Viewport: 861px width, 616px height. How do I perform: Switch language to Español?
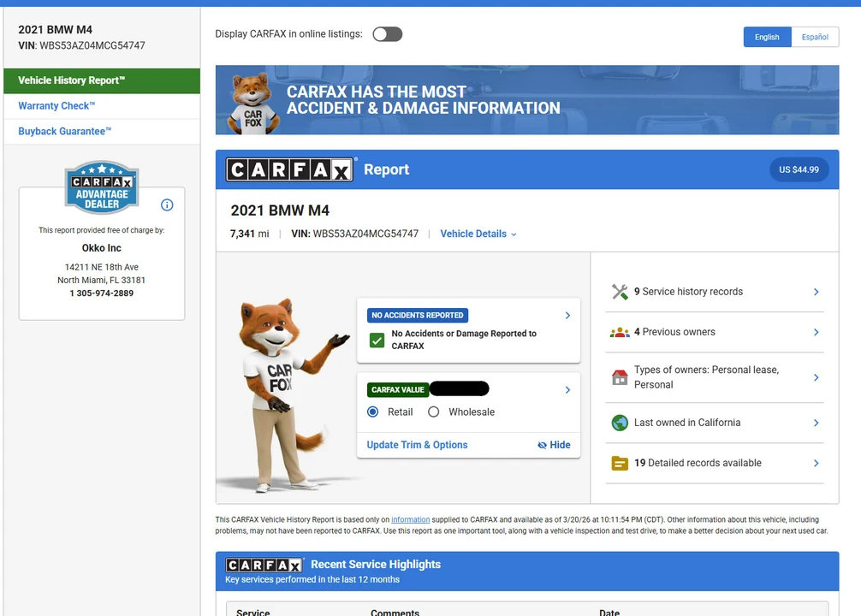(815, 37)
